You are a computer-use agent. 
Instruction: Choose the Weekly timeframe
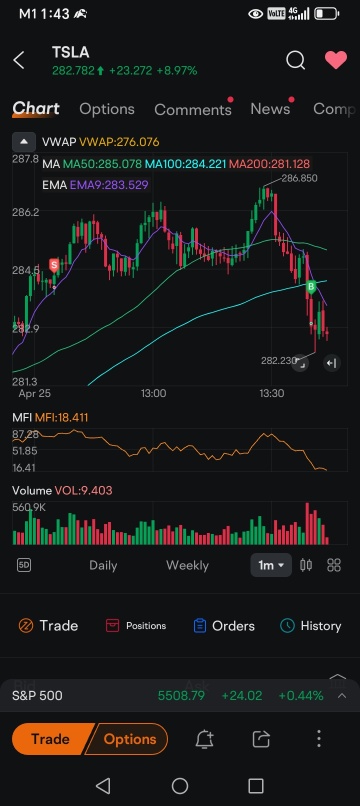point(187,565)
